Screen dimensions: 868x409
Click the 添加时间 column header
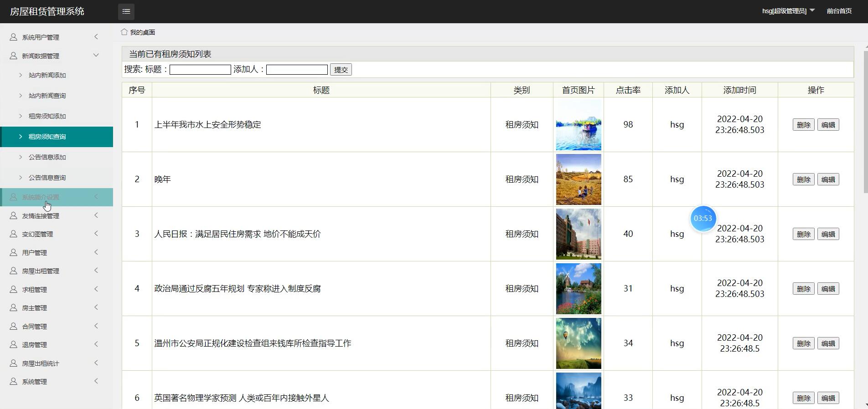[x=739, y=90]
